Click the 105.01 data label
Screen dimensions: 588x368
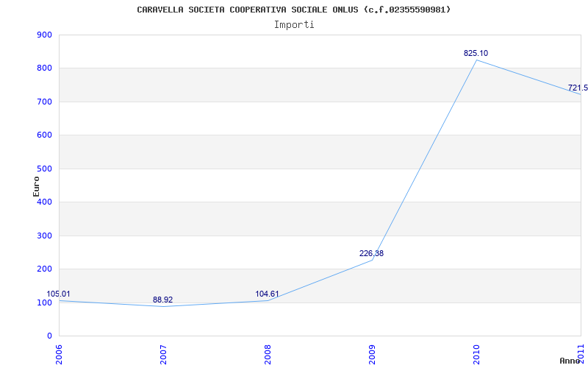pyautogui.click(x=59, y=294)
